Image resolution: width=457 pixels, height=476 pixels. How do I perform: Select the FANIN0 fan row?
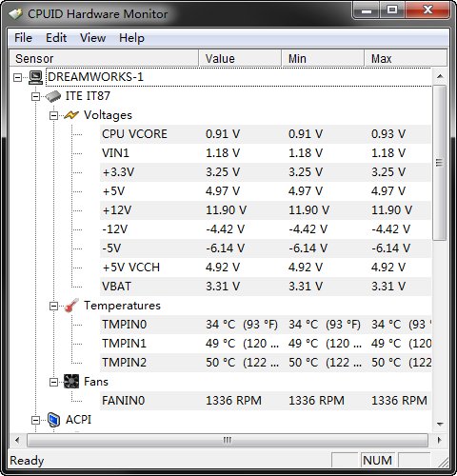pos(266,401)
